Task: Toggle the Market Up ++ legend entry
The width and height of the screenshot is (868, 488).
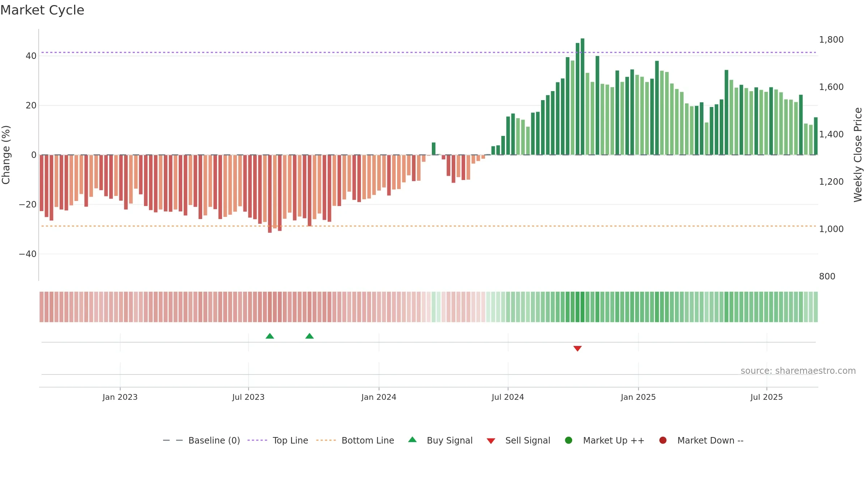Action: click(x=604, y=440)
